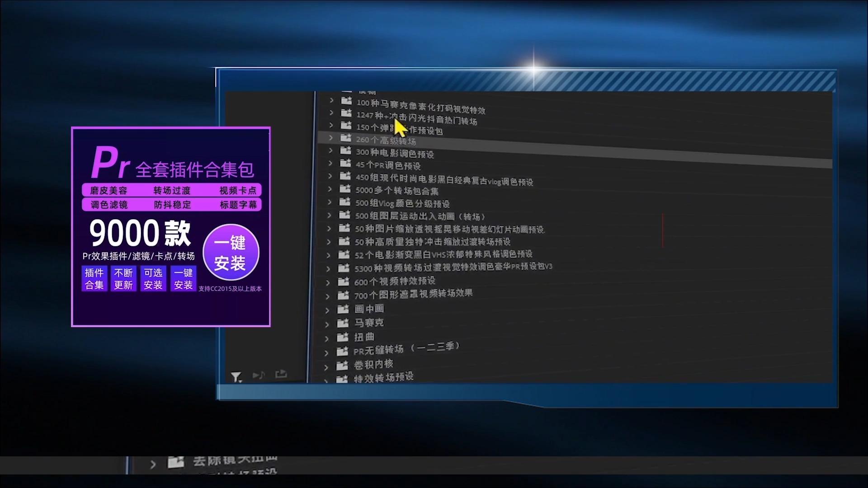The height and width of the screenshot is (488, 868).
Task: Click the folder icon beside 1247种+冲击闪光抖音热门转场
Action: pos(346,113)
